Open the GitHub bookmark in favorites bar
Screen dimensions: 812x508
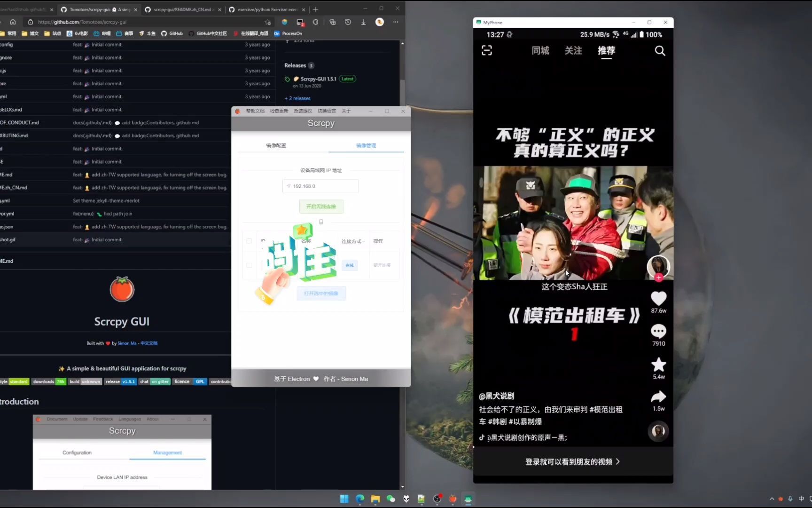click(172, 33)
